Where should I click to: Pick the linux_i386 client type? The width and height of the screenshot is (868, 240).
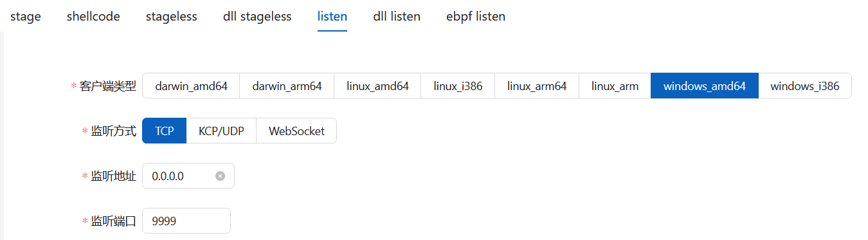(x=458, y=86)
